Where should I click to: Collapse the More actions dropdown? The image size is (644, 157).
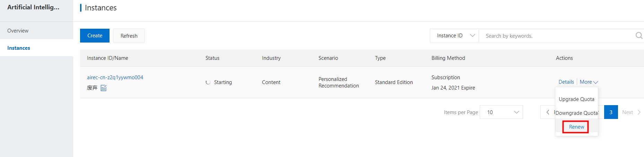click(589, 82)
